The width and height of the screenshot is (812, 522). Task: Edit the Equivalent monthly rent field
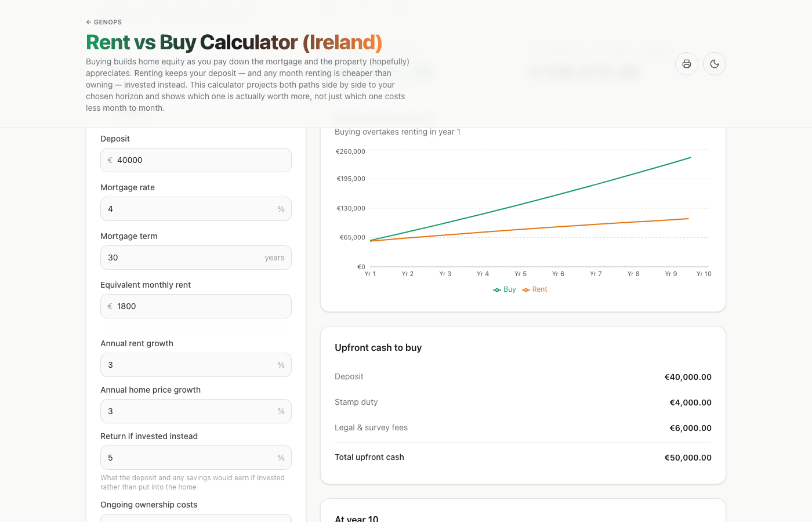click(196, 306)
